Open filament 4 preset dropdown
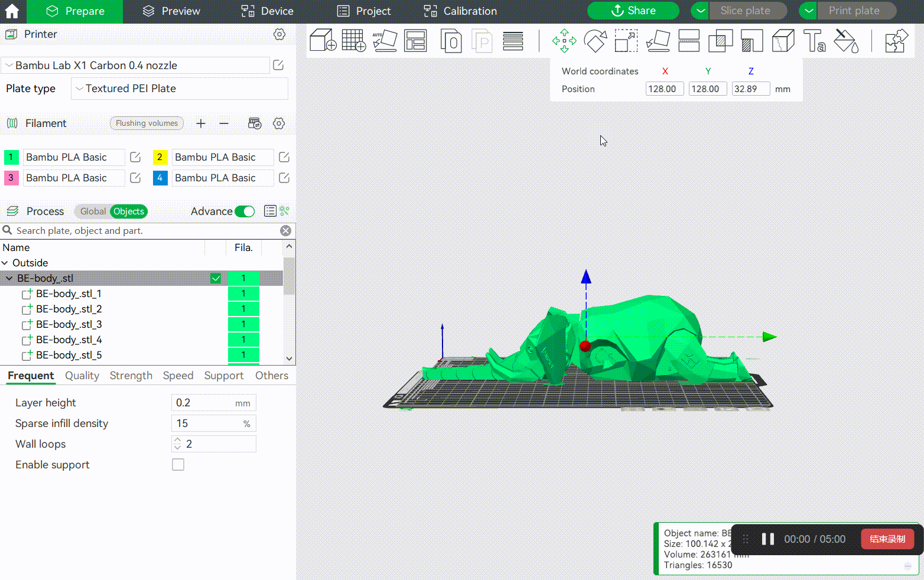924x580 pixels. point(223,178)
